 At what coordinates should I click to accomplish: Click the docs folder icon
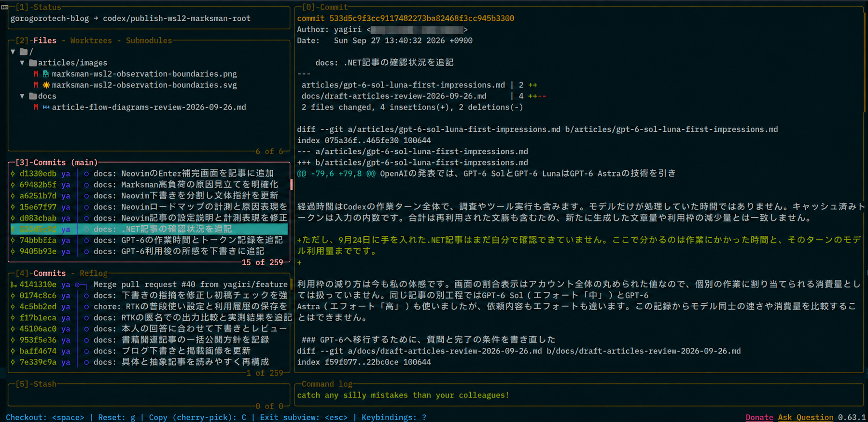click(33, 96)
